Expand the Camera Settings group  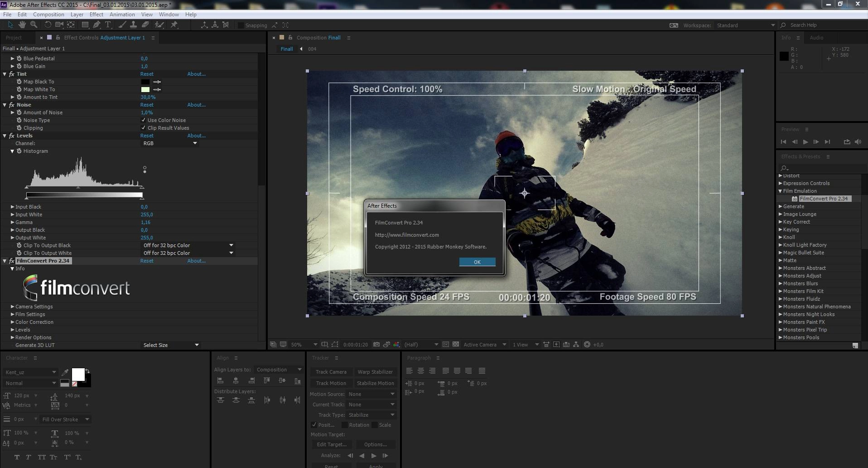point(12,307)
